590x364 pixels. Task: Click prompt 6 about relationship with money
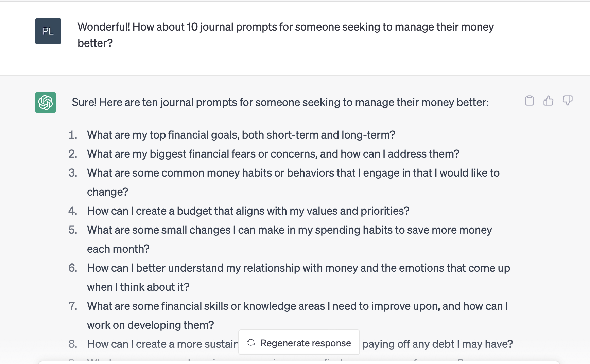pyautogui.click(x=298, y=277)
